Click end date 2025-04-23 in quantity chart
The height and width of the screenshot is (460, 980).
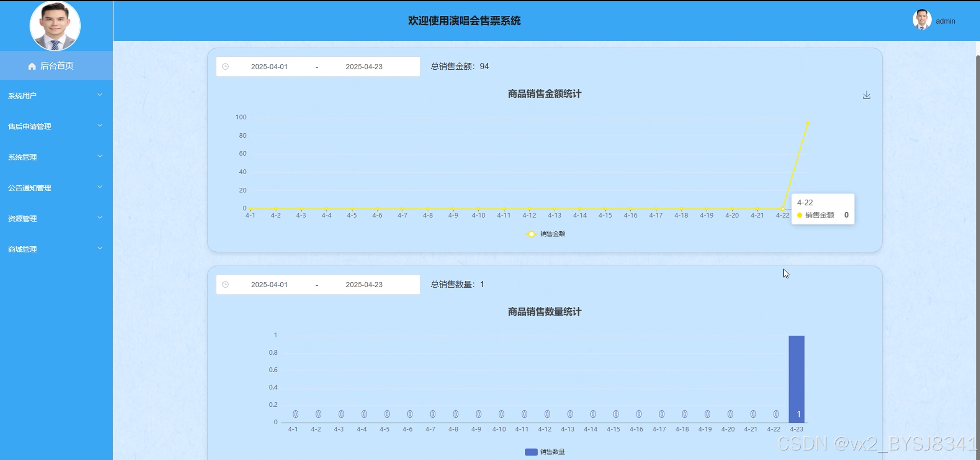364,285
